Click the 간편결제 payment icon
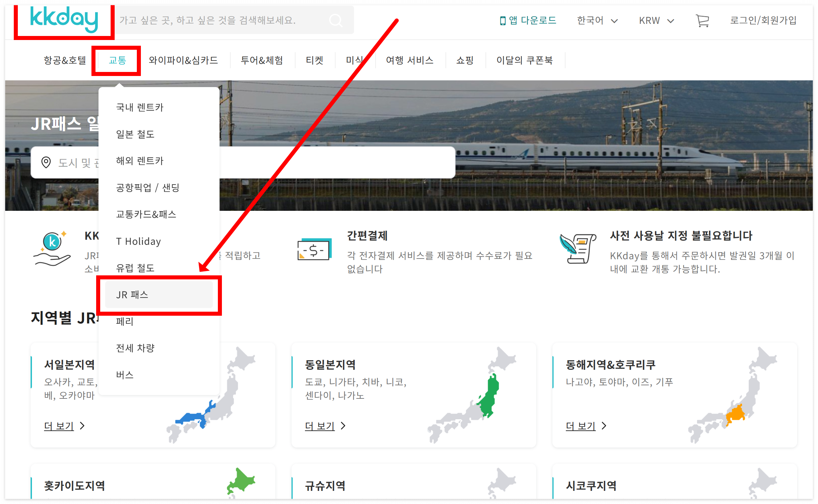Viewport: 818px width, 504px height. click(x=314, y=249)
